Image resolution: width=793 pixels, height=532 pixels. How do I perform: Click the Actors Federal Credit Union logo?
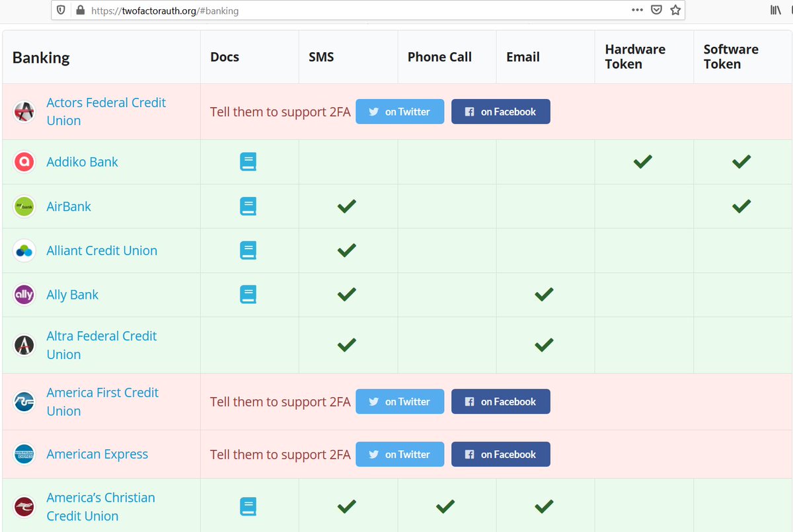tap(24, 112)
